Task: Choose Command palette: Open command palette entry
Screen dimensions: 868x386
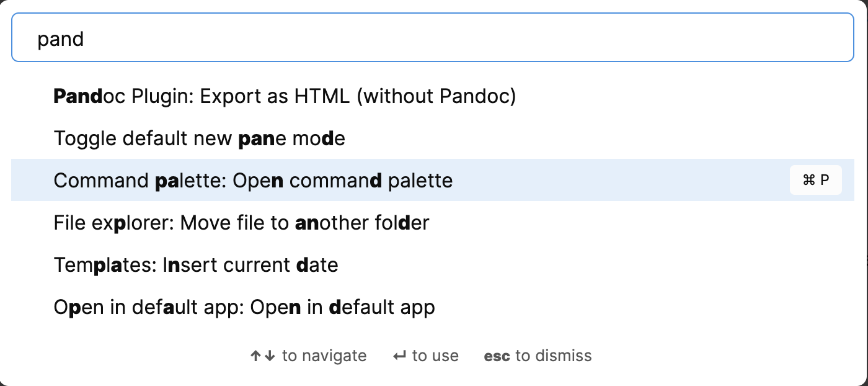Action: point(253,181)
